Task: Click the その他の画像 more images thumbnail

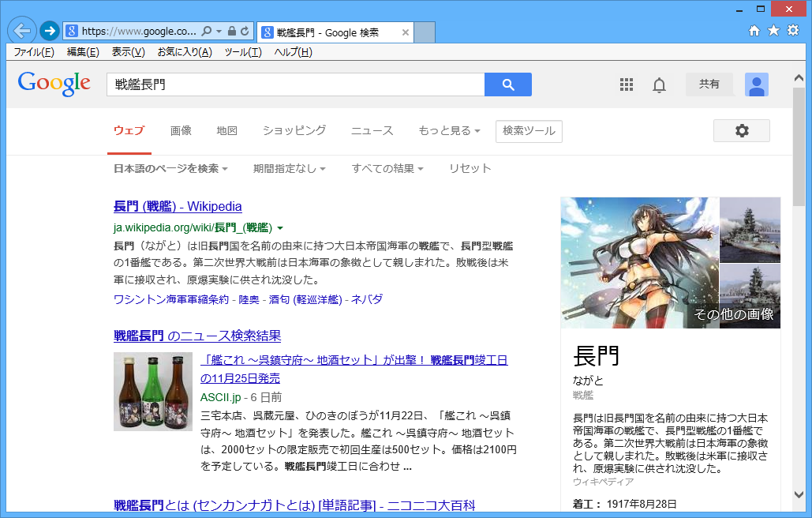Action: pos(750,296)
